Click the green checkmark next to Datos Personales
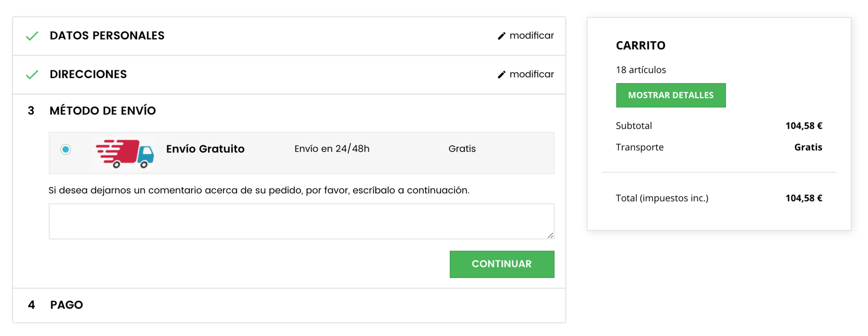 click(x=32, y=36)
